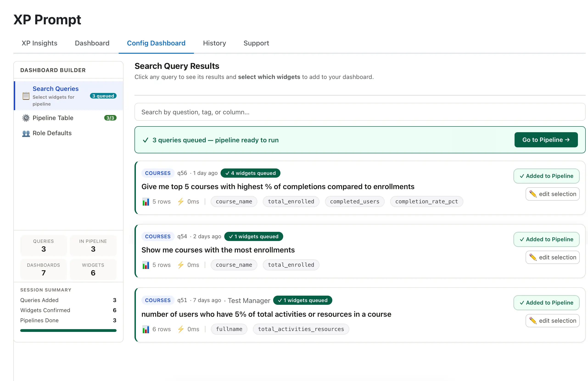Click the course_name chip in q56 card

click(x=234, y=202)
